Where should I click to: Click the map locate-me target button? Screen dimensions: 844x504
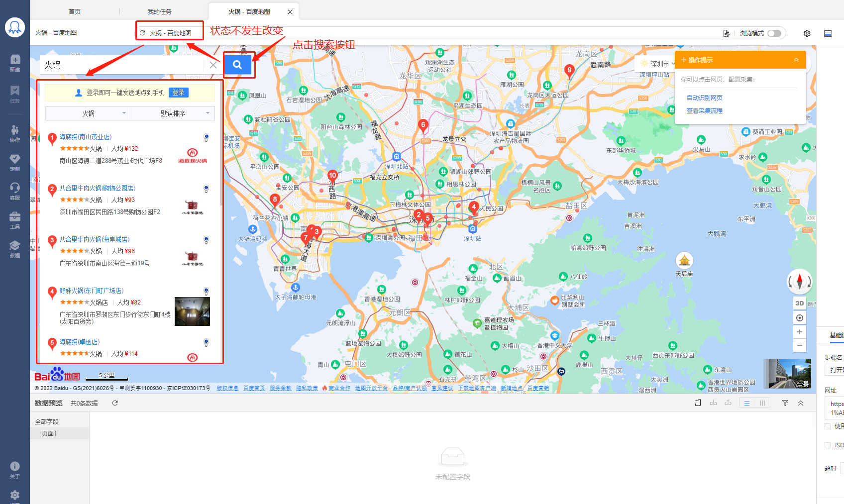pos(800,318)
